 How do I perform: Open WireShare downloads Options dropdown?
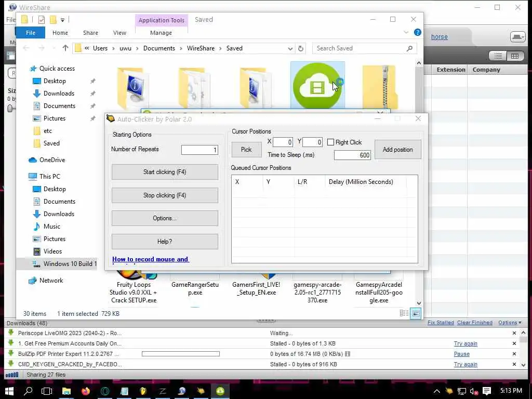pyautogui.click(x=510, y=323)
